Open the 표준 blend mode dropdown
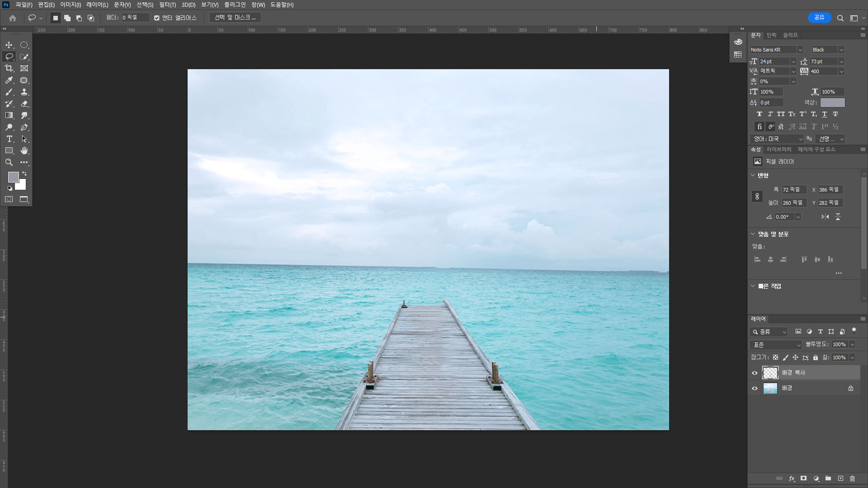Screen dimensions: 868x488 [776, 345]
